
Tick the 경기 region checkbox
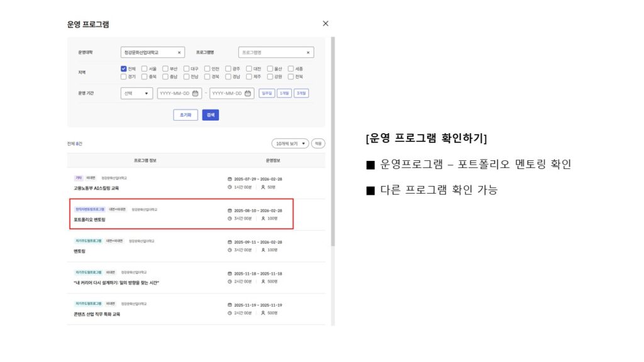coord(124,77)
